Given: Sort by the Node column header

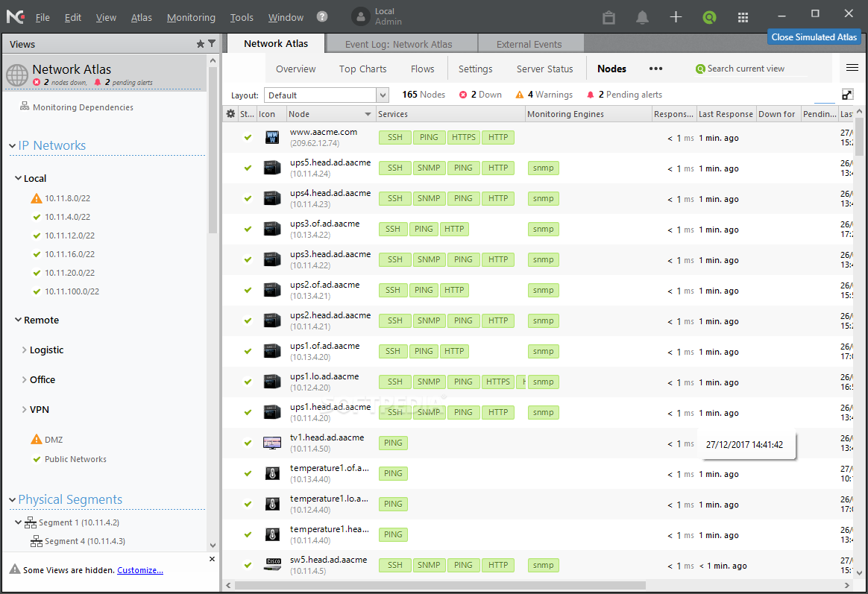Looking at the screenshot, I should (x=330, y=114).
